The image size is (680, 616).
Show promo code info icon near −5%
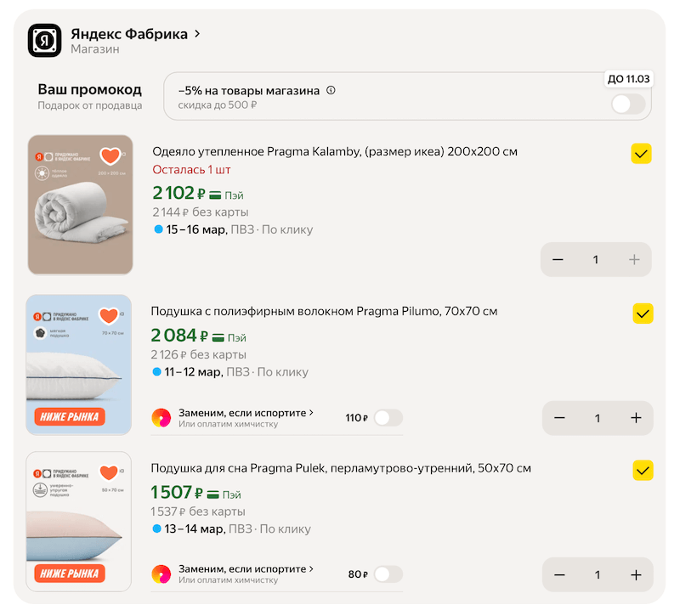[331, 90]
